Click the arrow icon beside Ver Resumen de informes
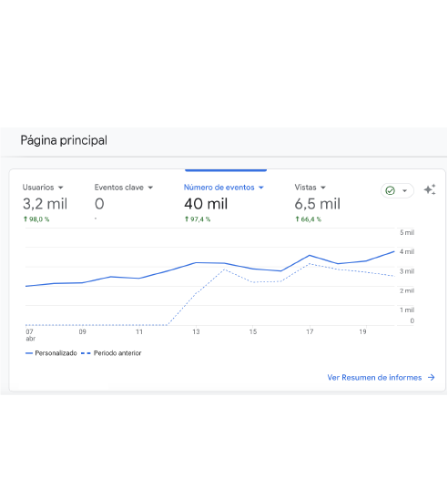This screenshot has width=448, height=488. [x=432, y=378]
